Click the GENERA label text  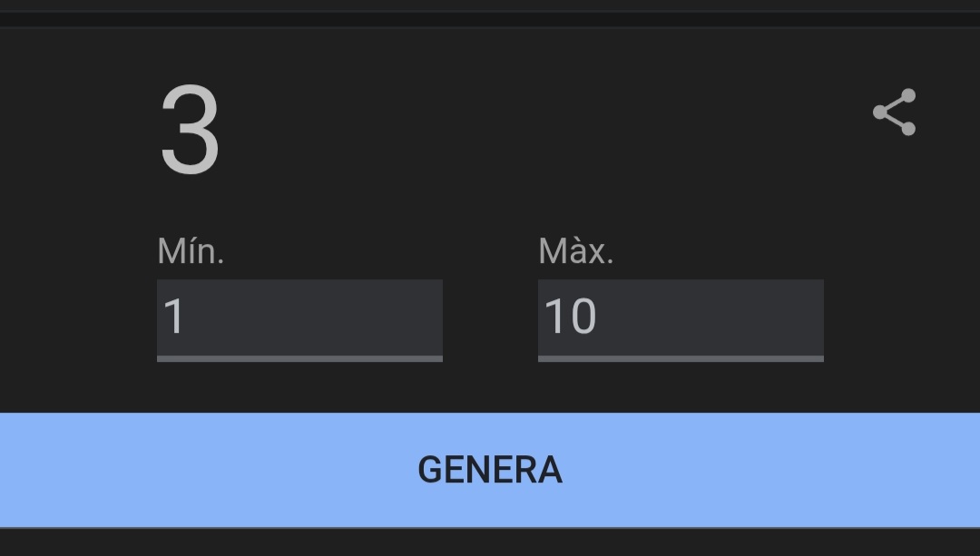[x=490, y=470]
